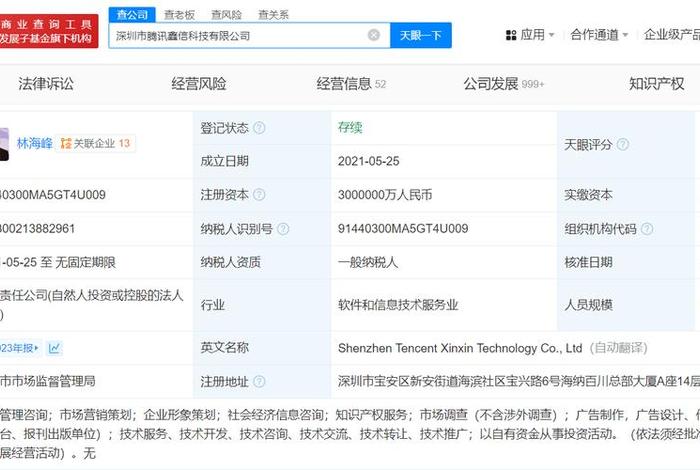Click the (自动翻译) note after the English name
Image resolution: width=700 pixels, height=470 pixels.
coord(618,348)
